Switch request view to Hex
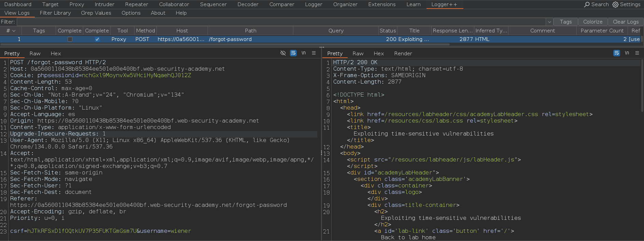Viewport: 644px width, 241px height. [56, 54]
